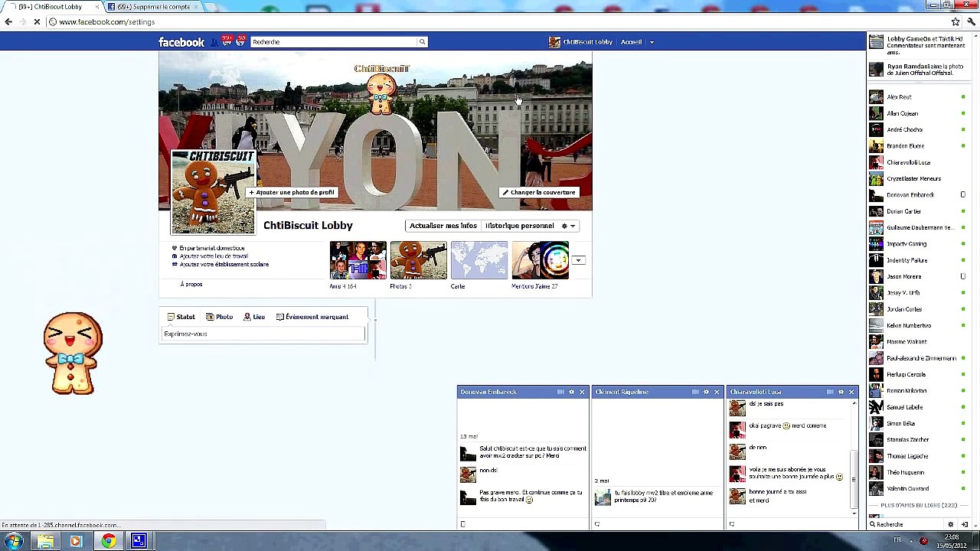Close Chiaravolloti Luca chat window
Viewport: 980px width, 551px height.
tap(851, 392)
